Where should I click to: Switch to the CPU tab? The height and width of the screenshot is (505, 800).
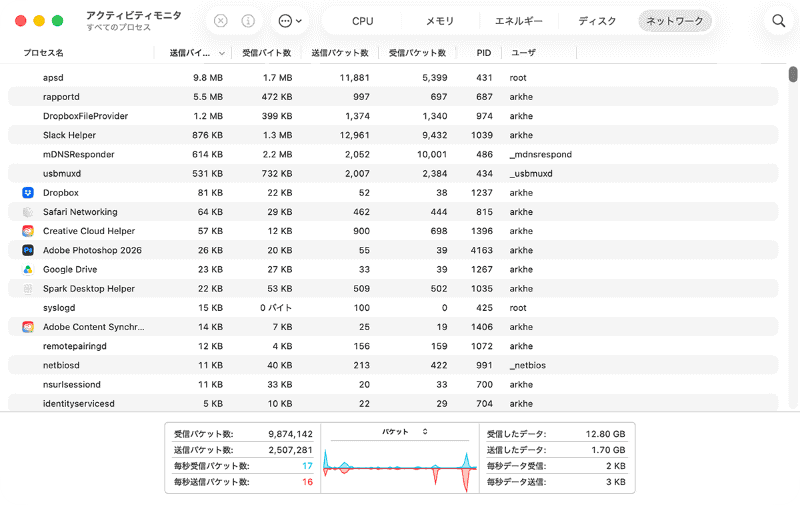tap(363, 21)
